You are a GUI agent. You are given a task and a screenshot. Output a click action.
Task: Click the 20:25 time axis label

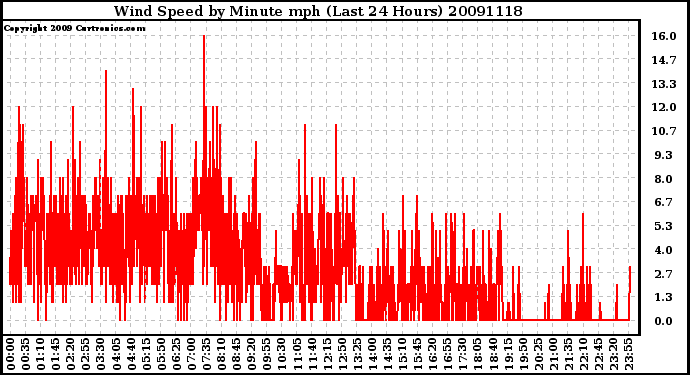click(x=538, y=354)
